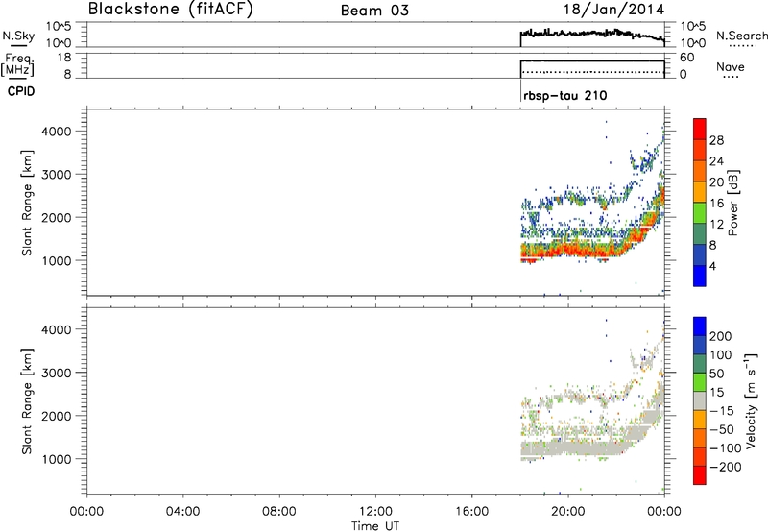Image resolution: width=768 pixels, height=532 pixels.
Task: Click the '08:00' time axis tick label
Action: tap(279, 512)
